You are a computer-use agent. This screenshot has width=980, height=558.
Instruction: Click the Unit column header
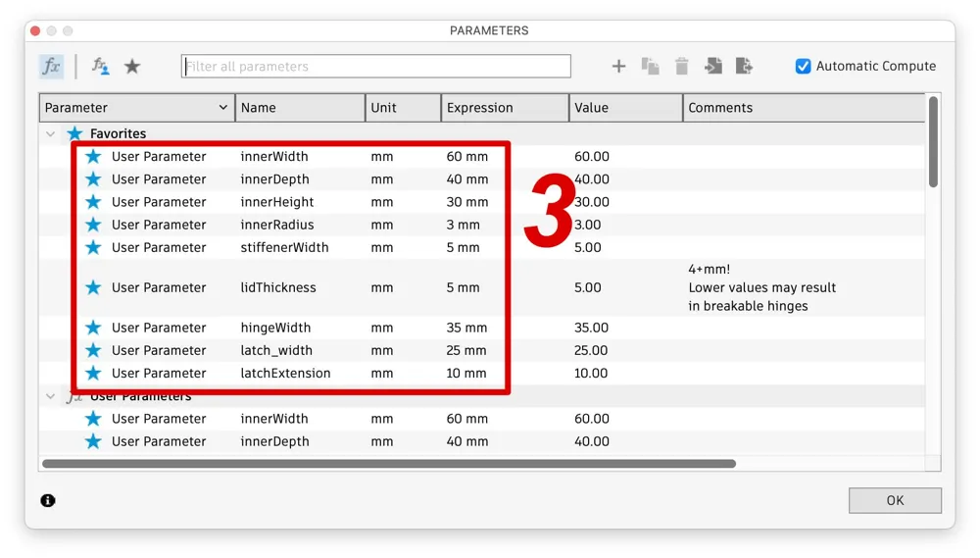point(403,108)
